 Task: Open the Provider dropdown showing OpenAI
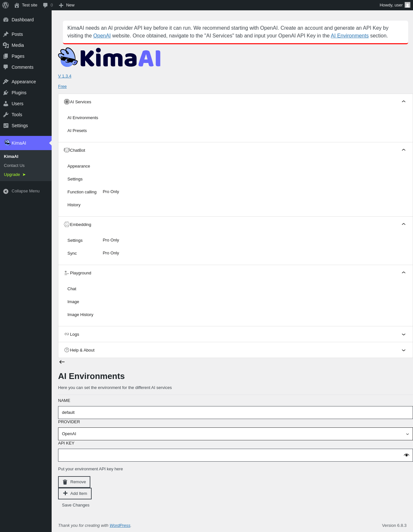[236, 434]
